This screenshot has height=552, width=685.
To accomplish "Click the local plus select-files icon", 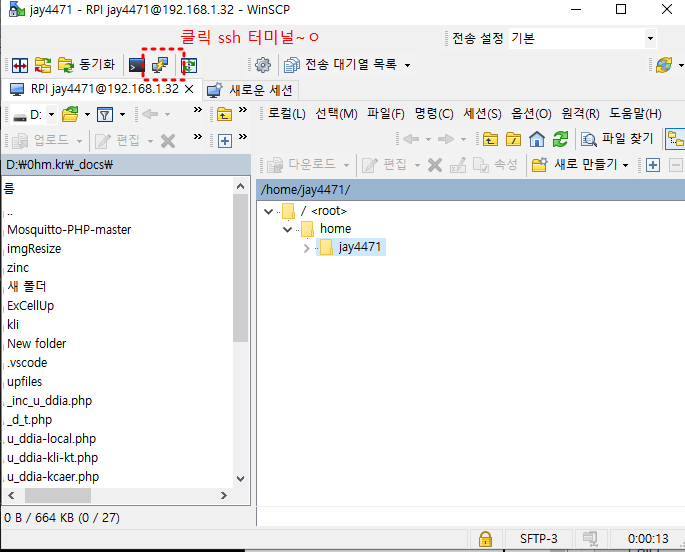I will (225, 141).
